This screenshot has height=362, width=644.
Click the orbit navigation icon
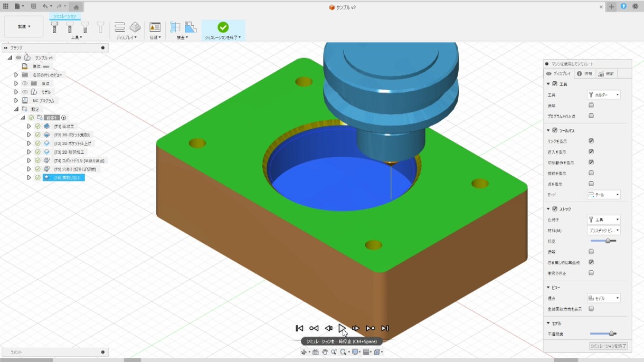pyautogui.click(x=304, y=352)
